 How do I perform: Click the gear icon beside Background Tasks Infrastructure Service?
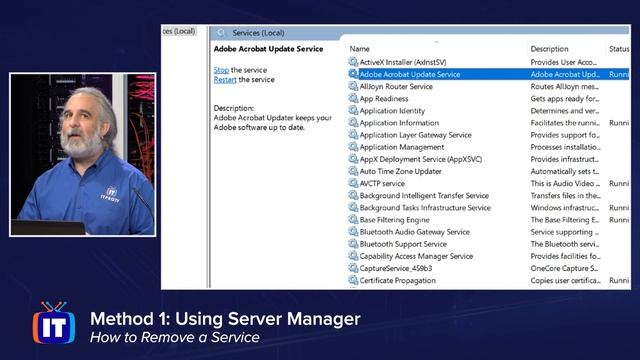(x=353, y=207)
